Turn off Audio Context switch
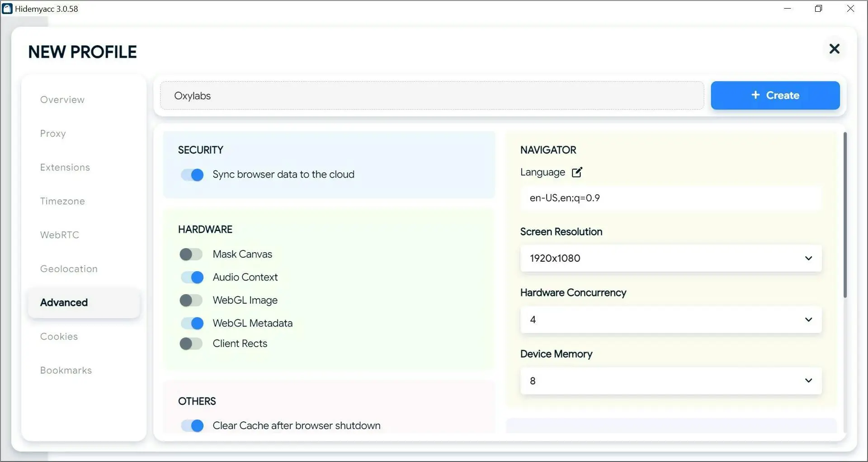The height and width of the screenshot is (462, 868). click(x=192, y=278)
